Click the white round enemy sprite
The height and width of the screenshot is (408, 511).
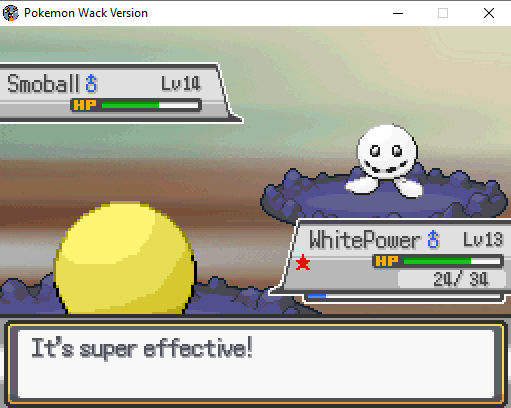click(385, 160)
